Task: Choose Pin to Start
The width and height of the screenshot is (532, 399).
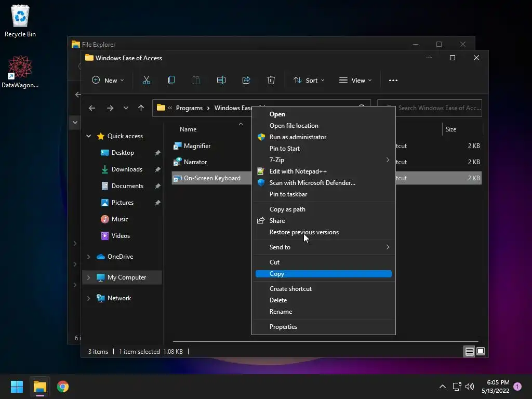Action: pos(324,148)
